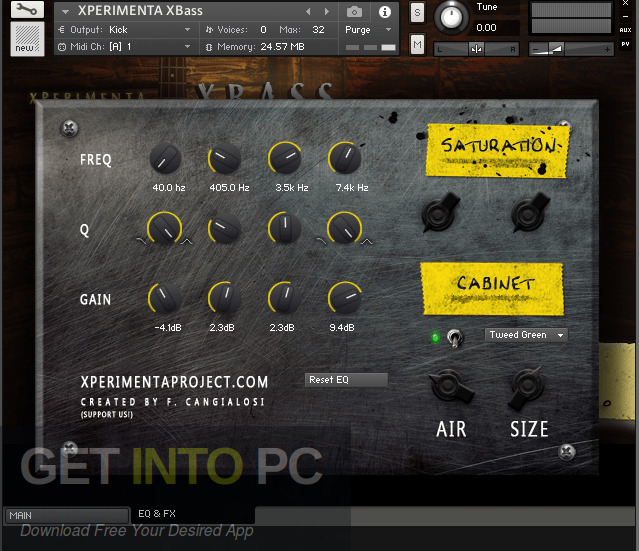
Task: Open the Tweed Green cabinet dropdown
Action: (526, 335)
